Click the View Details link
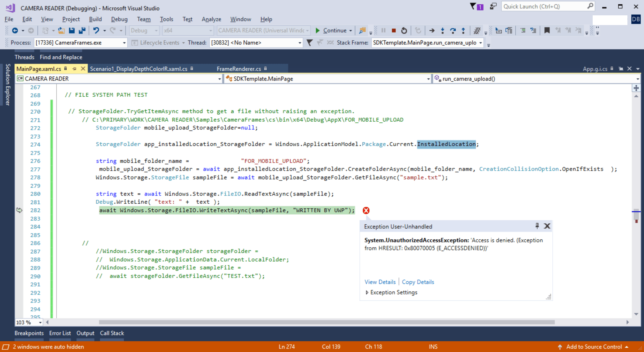This screenshot has height=352, width=644. (380, 282)
